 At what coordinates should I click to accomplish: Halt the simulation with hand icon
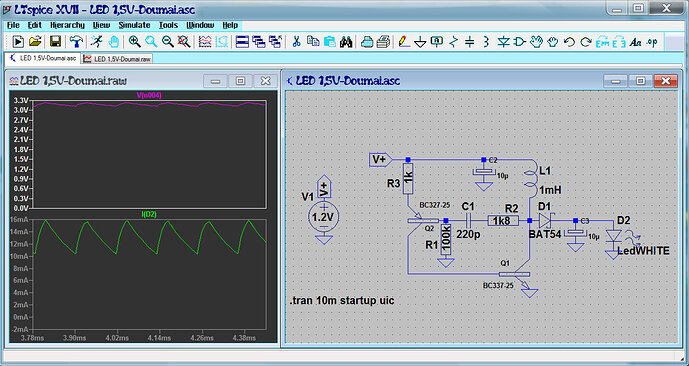click(113, 42)
